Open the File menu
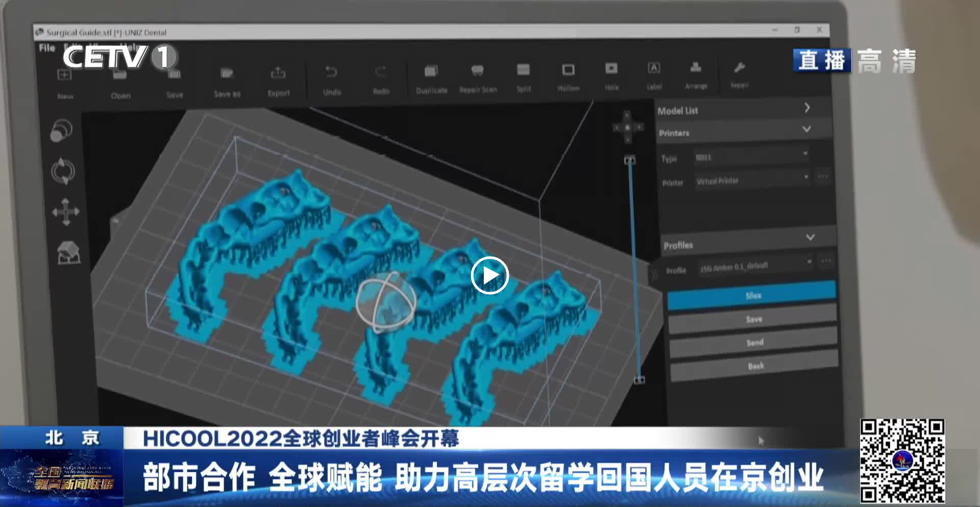Image resolution: width=980 pixels, height=507 pixels. [x=46, y=48]
